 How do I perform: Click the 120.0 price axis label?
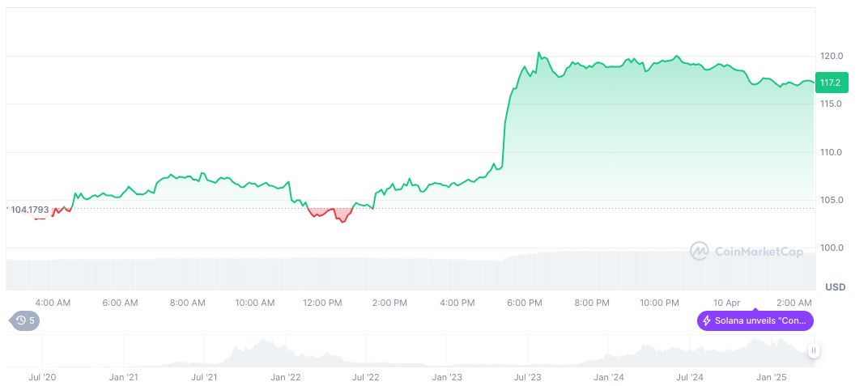pyautogui.click(x=832, y=56)
